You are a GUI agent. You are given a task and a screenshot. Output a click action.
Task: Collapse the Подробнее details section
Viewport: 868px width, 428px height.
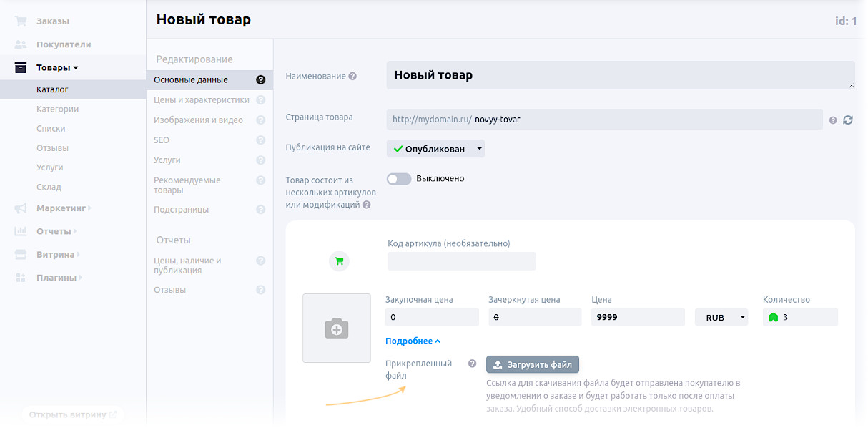coord(413,341)
